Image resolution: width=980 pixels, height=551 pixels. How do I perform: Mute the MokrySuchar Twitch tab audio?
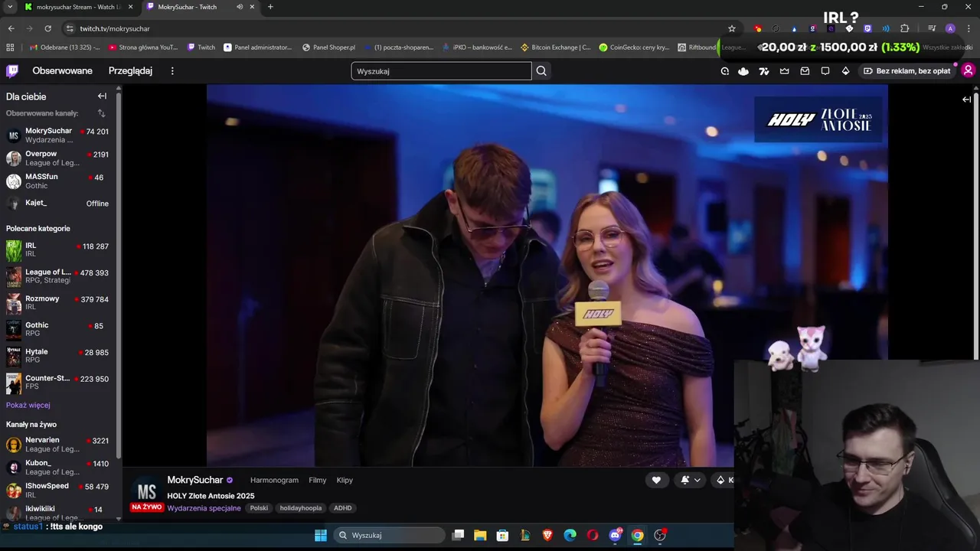click(x=240, y=7)
